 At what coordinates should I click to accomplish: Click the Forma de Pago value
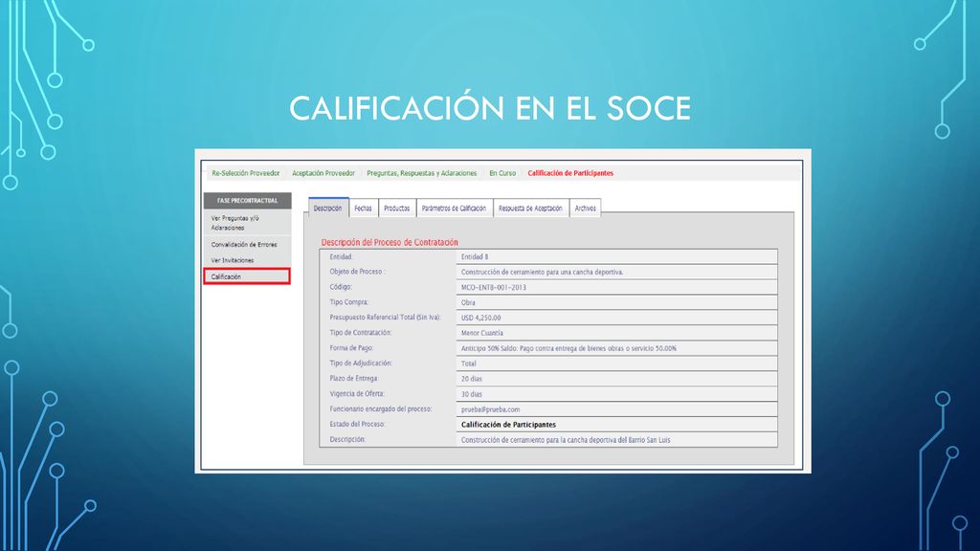pyautogui.click(x=568, y=348)
